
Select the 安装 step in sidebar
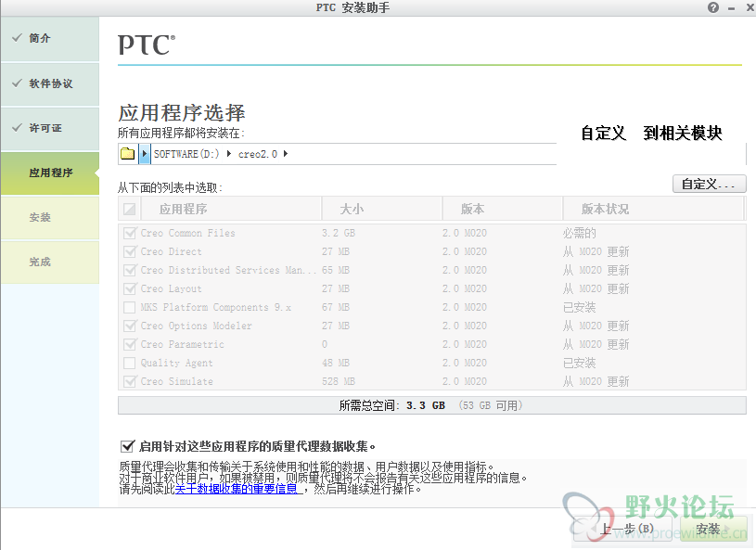(50, 218)
